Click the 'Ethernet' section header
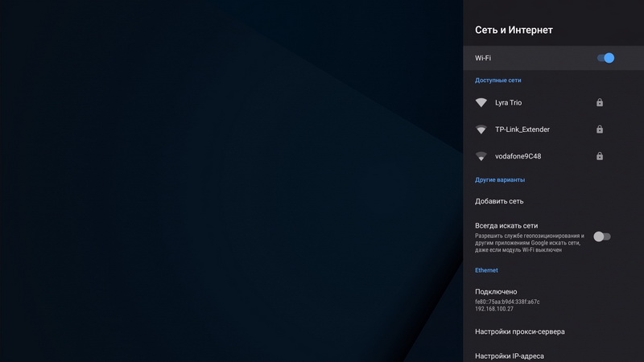This screenshot has height=362, width=644. 486,270
